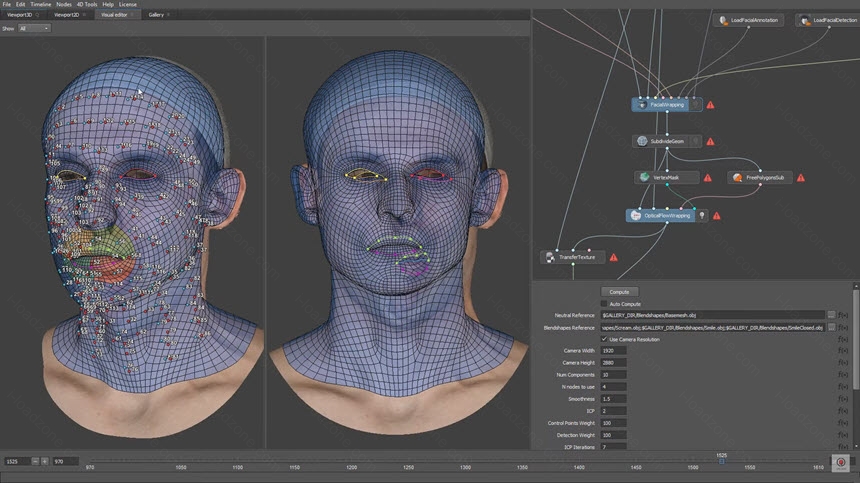860x483 pixels.
Task: Toggle SubdivideGeom node lightbulb visibility
Action: pyautogui.click(x=695, y=141)
